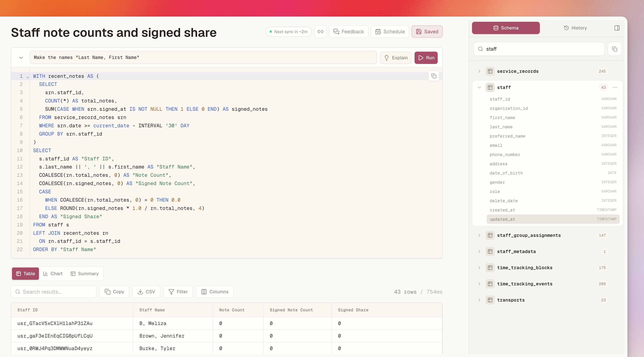The width and height of the screenshot is (644, 357).
Task: Open the Feedback dialog
Action: 348,32
